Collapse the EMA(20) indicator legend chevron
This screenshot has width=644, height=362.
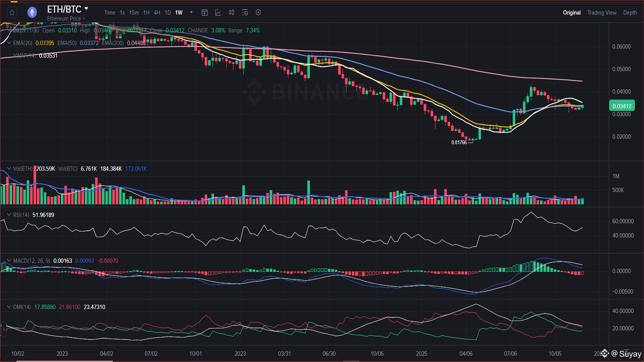point(9,43)
